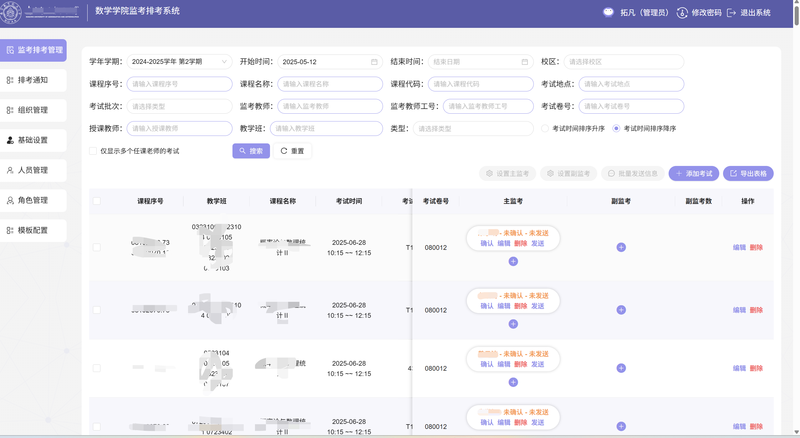The height and width of the screenshot is (438, 800).
Task: Open 人员管理 sidebar menu
Action: 33,170
